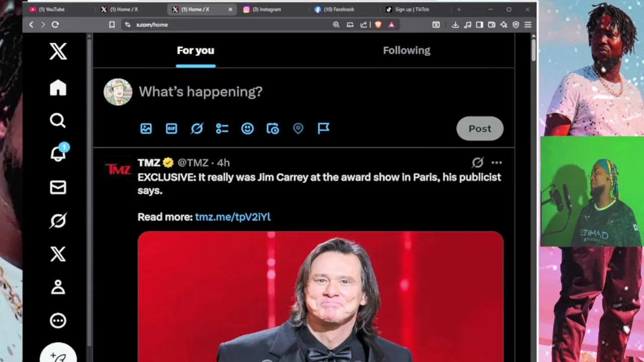Insert a GIF in the composer
The image size is (644, 362).
coord(172,129)
